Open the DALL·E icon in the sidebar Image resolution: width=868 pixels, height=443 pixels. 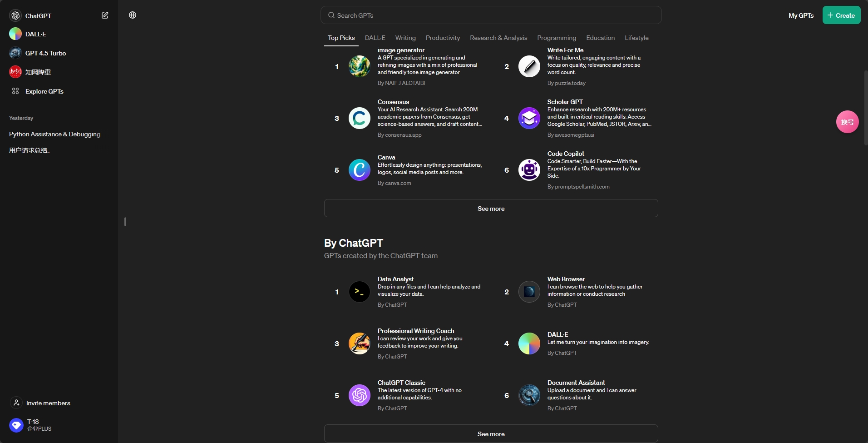(x=15, y=34)
